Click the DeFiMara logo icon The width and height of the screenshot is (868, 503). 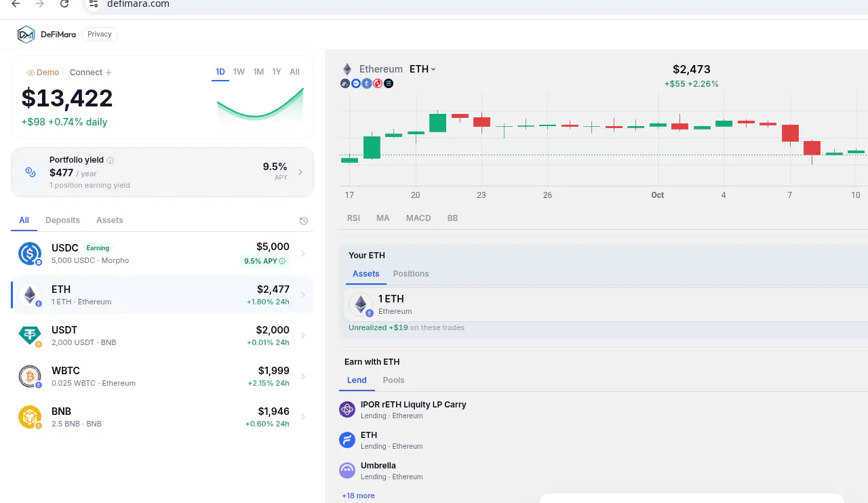click(x=26, y=34)
